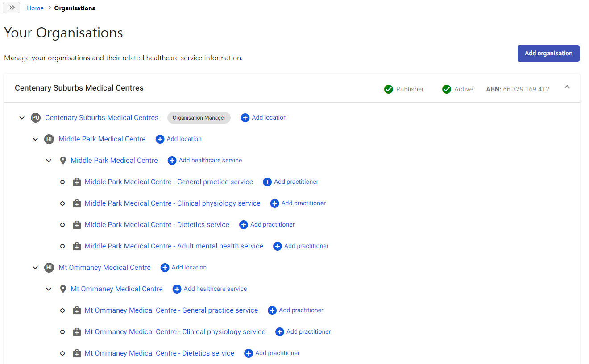Expand the sidebar with the double-chevron button
Viewport: 589px width, 364px height.
coord(12,8)
